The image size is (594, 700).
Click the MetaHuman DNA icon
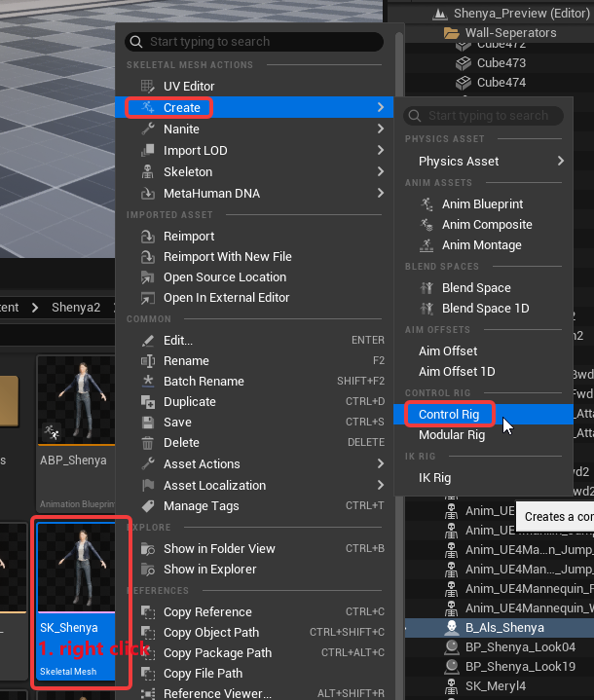147,194
